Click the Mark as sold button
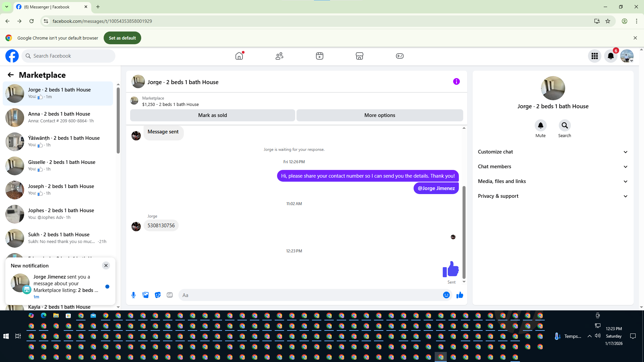This screenshot has height=362, width=644. 212,115
